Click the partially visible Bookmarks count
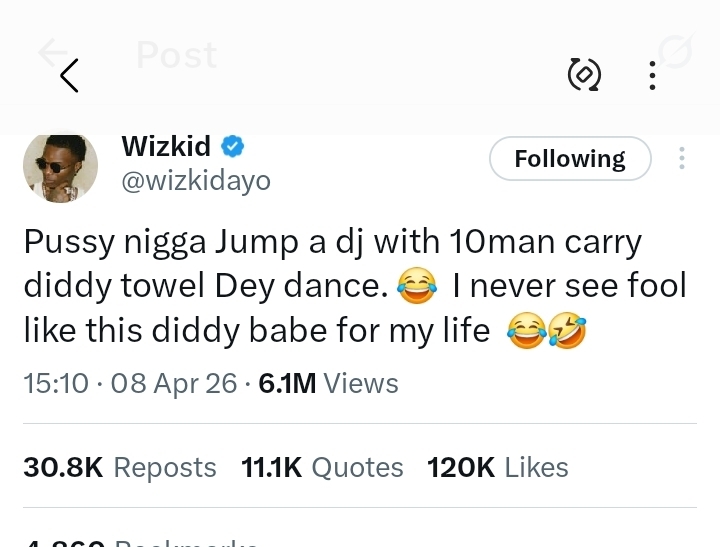The height and width of the screenshot is (547, 720). (x=140, y=541)
